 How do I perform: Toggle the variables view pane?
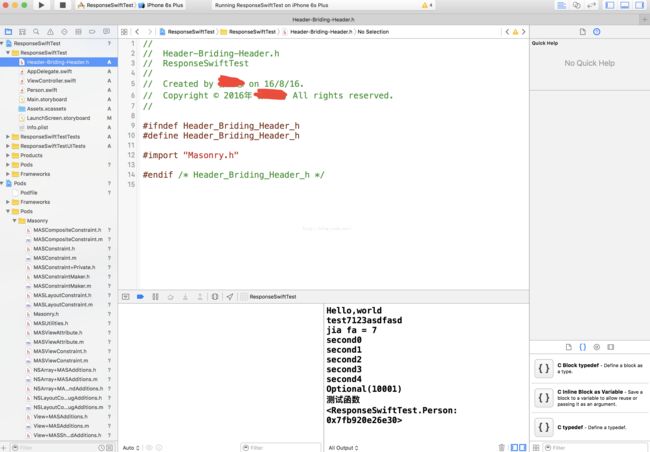pyautogui.click(x=514, y=447)
